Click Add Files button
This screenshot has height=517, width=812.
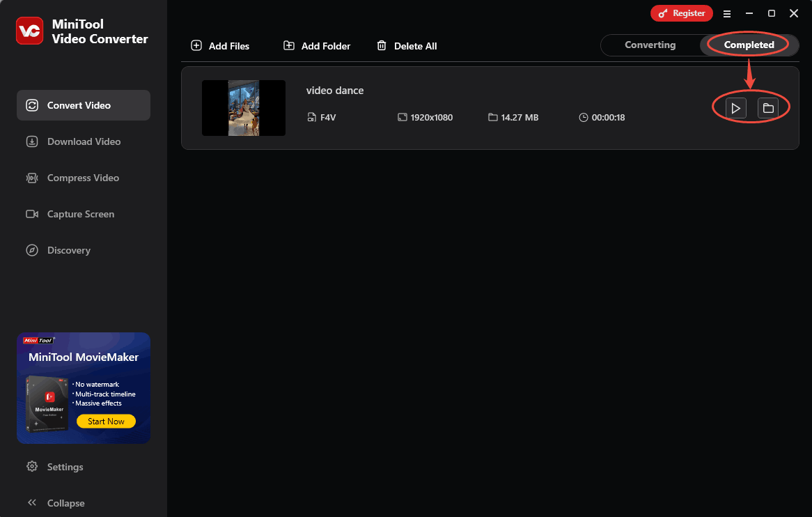(220, 46)
